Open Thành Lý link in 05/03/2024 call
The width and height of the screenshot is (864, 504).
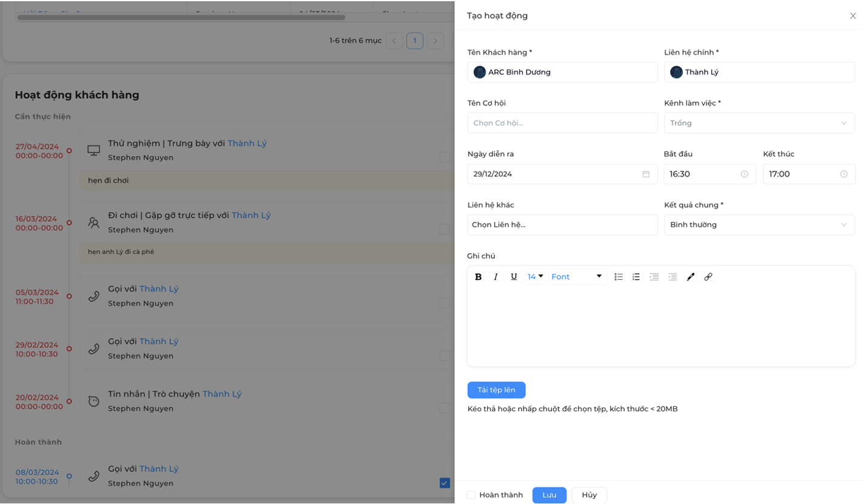[159, 289]
